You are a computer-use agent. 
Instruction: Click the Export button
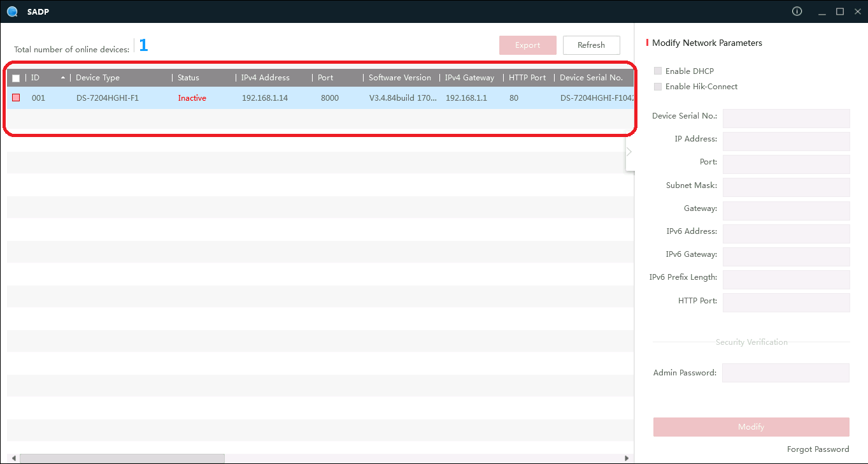pos(527,45)
